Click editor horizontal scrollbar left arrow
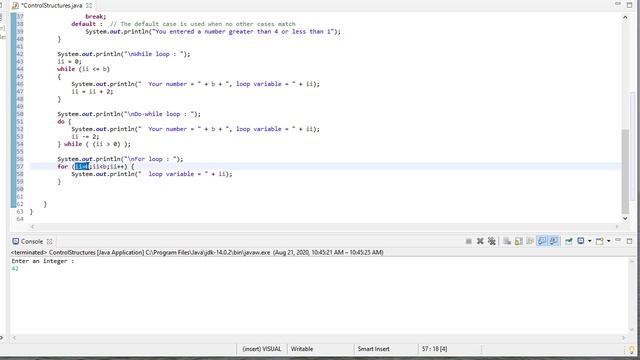Image resolution: width=640 pixels, height=360 pixels. [32, 226]
